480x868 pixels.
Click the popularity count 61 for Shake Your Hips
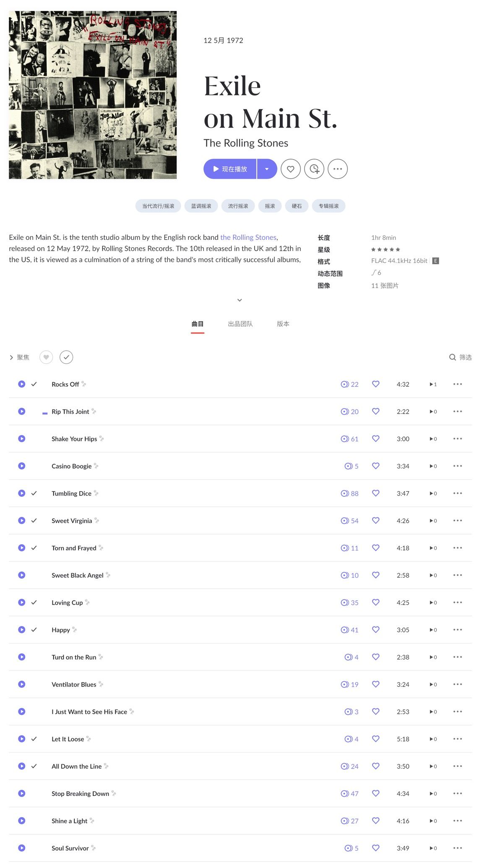pyautogui.click(x=350, y=439)
